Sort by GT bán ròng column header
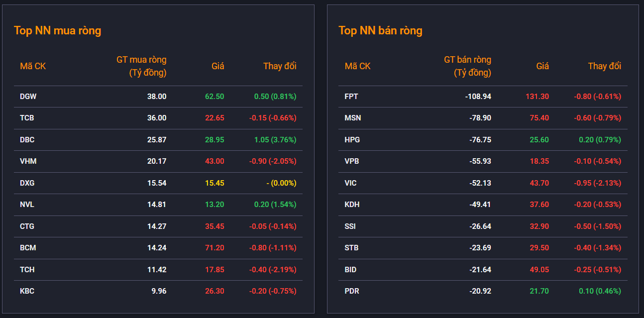The width and height of the screenshot is (644, 318). tap(467, 66)
